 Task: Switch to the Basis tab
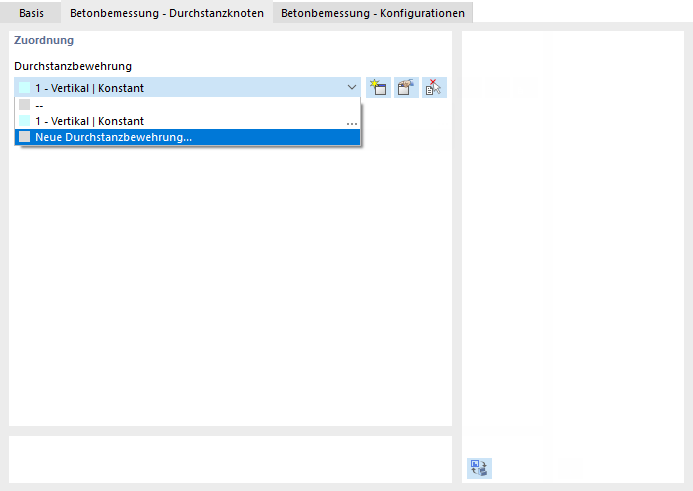31,13
